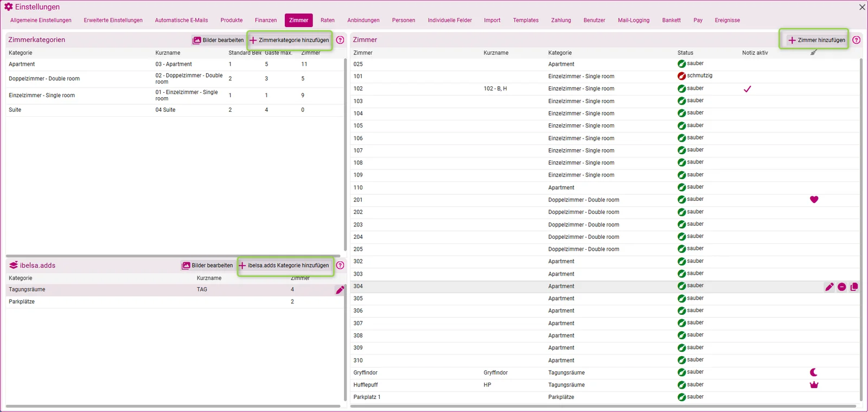
Task: Open the Allgemeine Einstellungen tab
Action: (x=41, y=20)
